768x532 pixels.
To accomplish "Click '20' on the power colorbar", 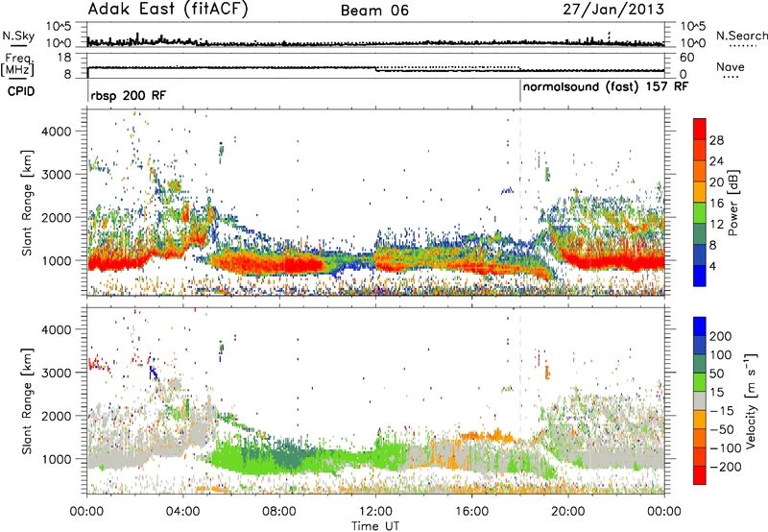I will coord(716,182).
